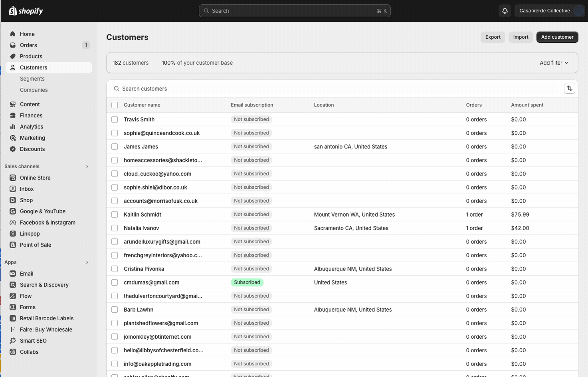This screenshot has width=588, height=377.
Task: Open the Add filter dropdown
Action: click(x=554, y=63)
